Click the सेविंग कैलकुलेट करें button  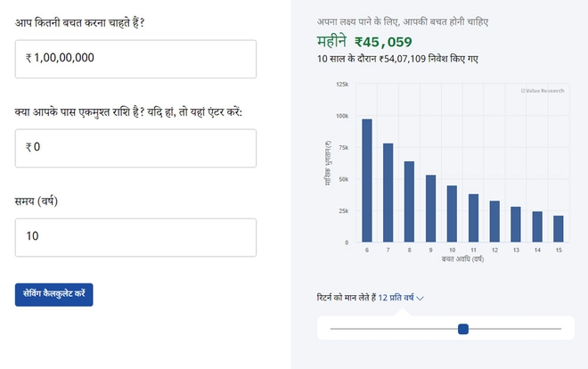54,294
